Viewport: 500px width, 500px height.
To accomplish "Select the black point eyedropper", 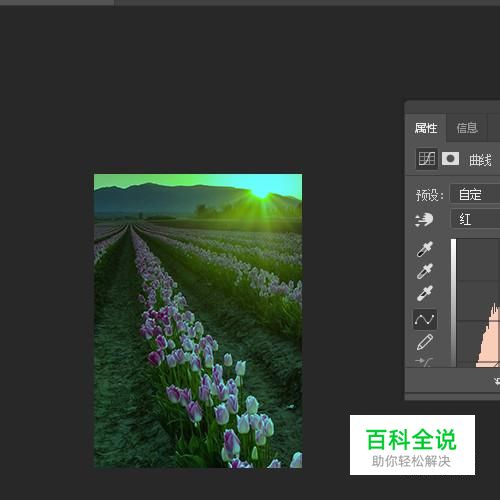I will pyautogui.click(x=424, y=249).
